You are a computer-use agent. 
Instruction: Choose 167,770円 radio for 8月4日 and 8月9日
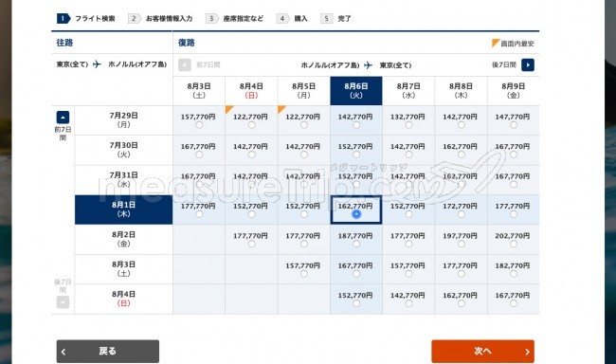pos(514,303)
